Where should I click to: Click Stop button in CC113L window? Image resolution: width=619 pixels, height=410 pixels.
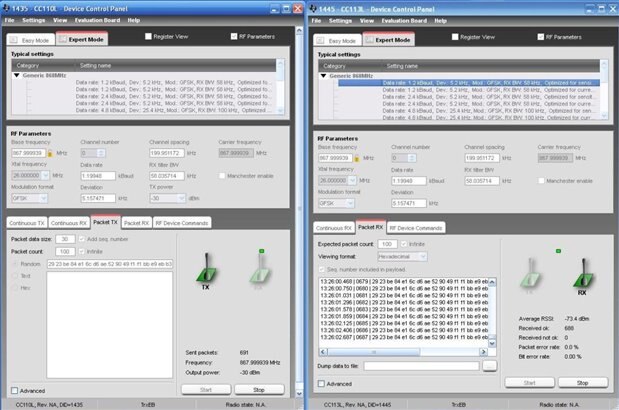583,383
